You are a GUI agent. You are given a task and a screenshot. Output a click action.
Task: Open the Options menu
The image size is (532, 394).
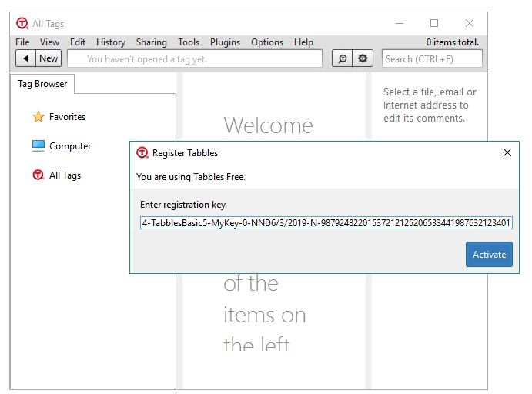point(267,42)
